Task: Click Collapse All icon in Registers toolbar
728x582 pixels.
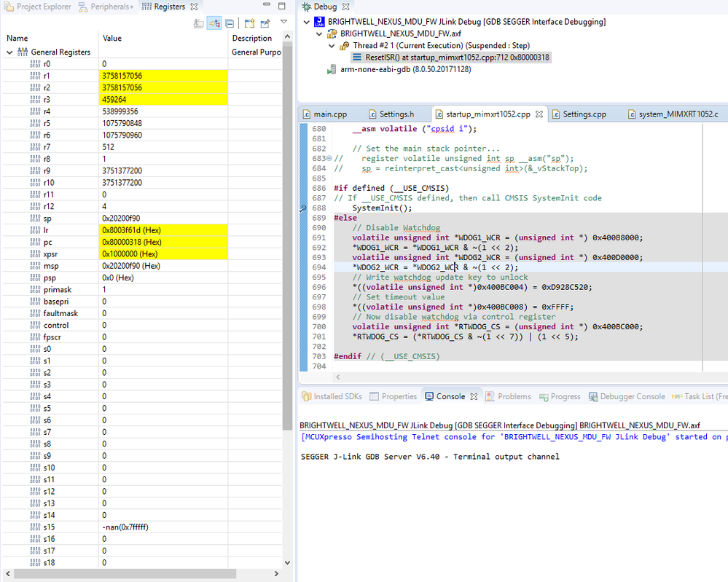Action: click(230, 23)
